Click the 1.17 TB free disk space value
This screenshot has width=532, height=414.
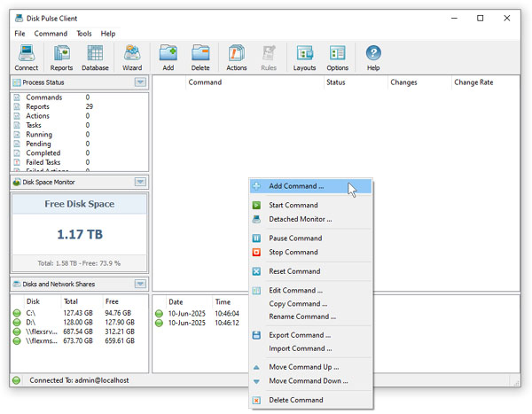coord(80,235)
